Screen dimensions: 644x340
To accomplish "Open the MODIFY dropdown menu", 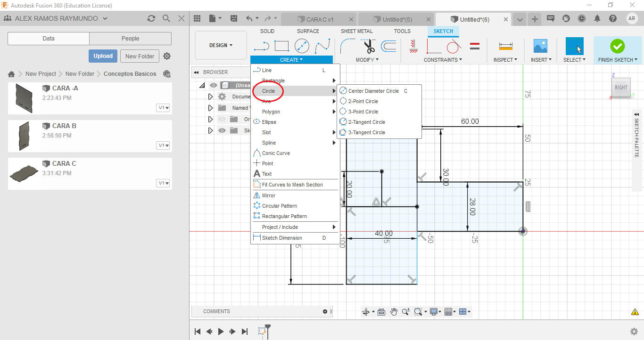I will click(x=367, y=60).
